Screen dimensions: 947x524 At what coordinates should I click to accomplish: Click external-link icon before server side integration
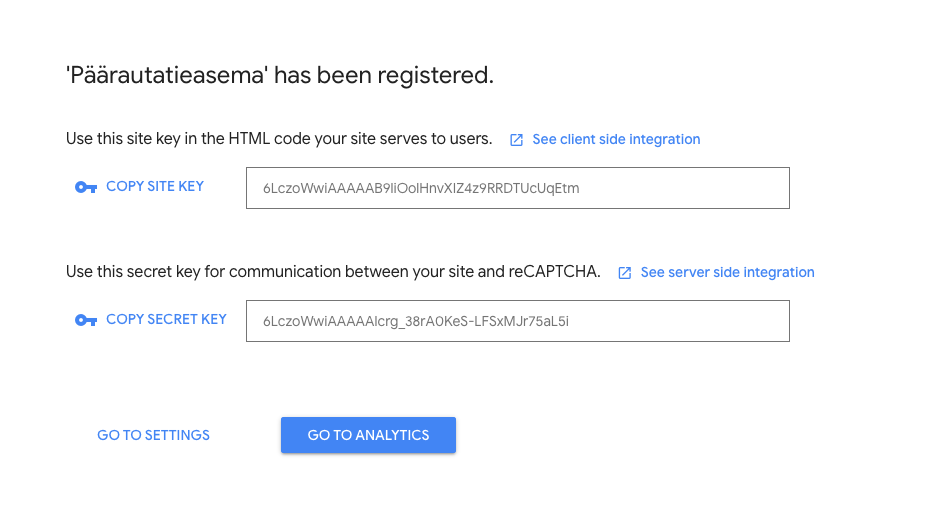pyautogui.click(x=624, y=273)
